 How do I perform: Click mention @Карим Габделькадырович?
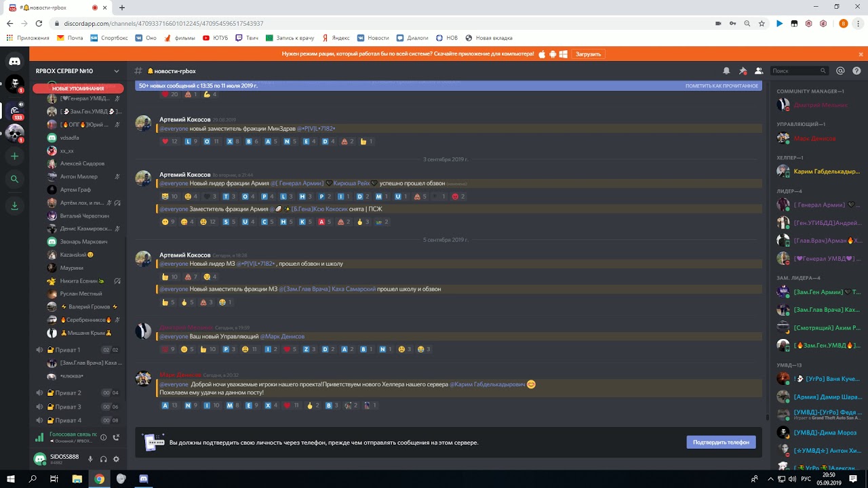pos(487,384)
